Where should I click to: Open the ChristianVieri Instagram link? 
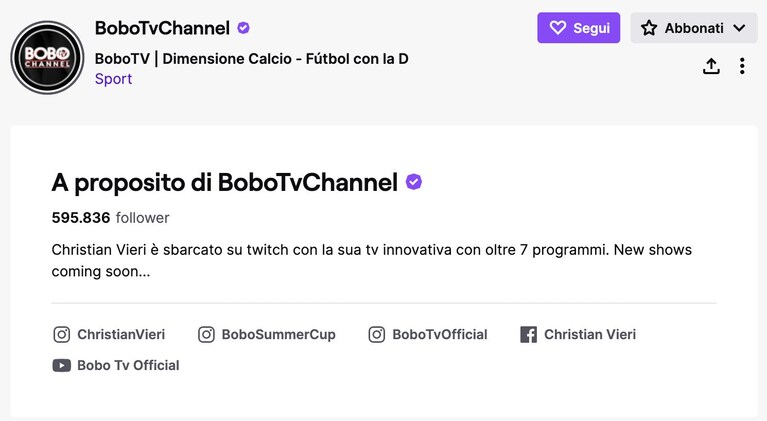(x=109, y=334)
